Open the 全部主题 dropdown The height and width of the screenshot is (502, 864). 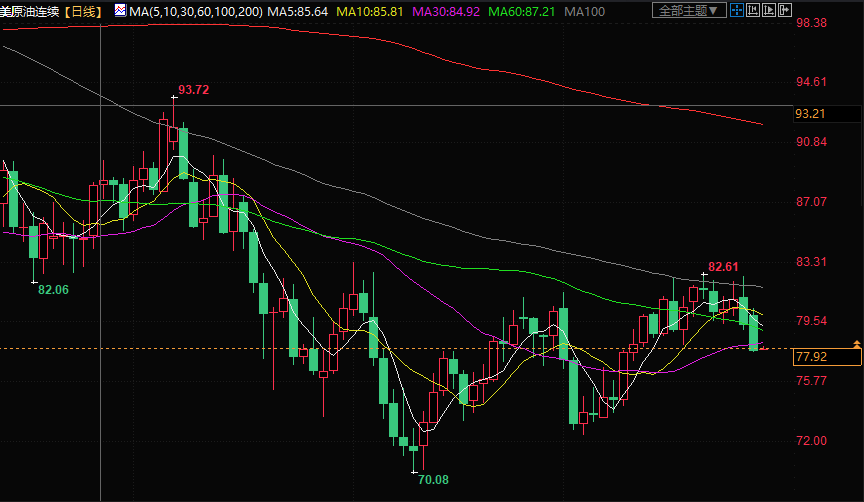tap(690, 11)
